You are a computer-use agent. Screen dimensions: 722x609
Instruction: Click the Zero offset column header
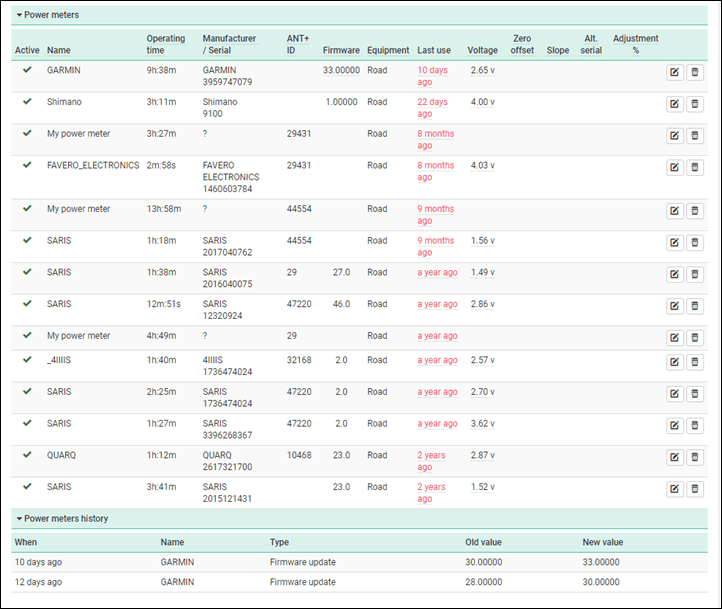[x=522, y=44]
